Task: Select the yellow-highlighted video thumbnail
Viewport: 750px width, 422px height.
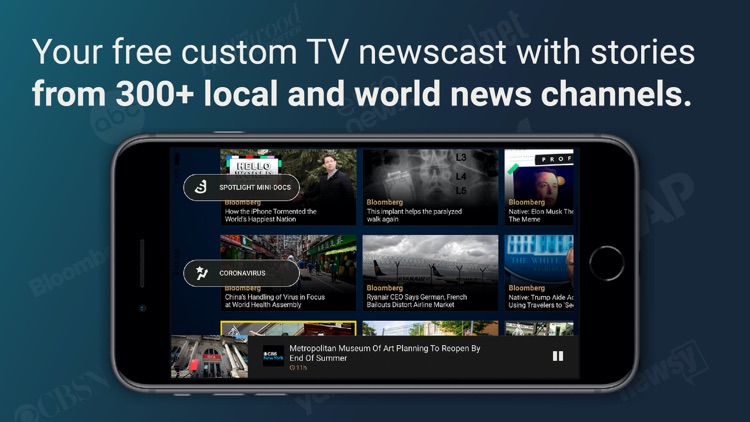Action: coord(288,329)
